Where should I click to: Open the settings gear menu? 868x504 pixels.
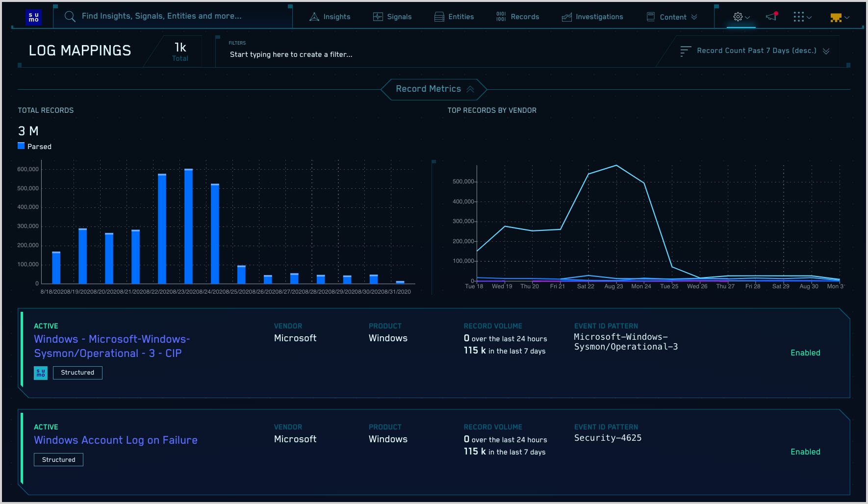point(738,17)
